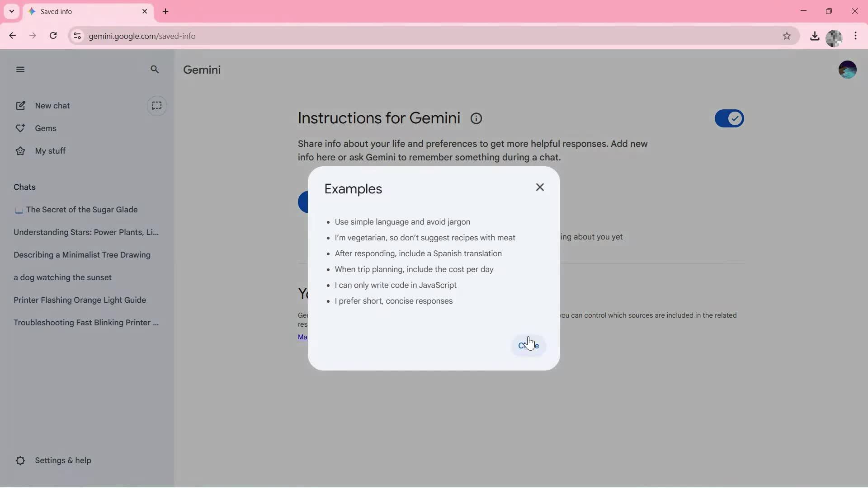This screenshot has width=868, height=488.
Task: Open the sidebar hamburger menu
Action: 20,69
